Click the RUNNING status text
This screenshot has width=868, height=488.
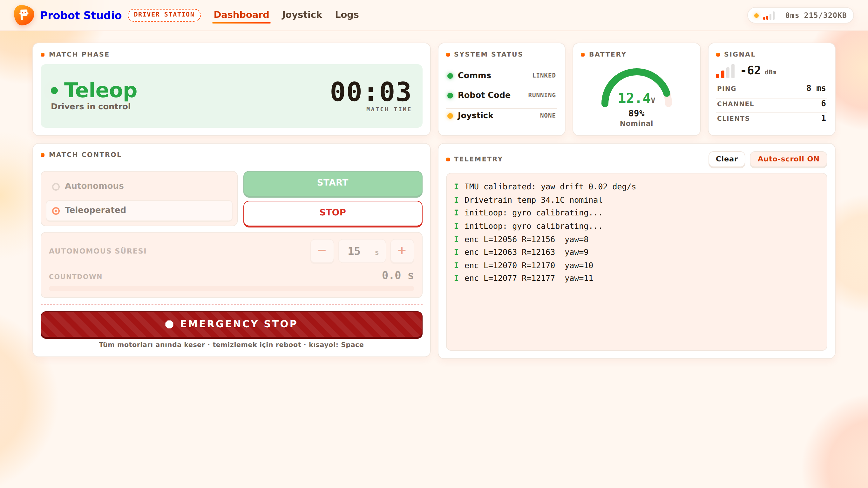click(542, 95)
